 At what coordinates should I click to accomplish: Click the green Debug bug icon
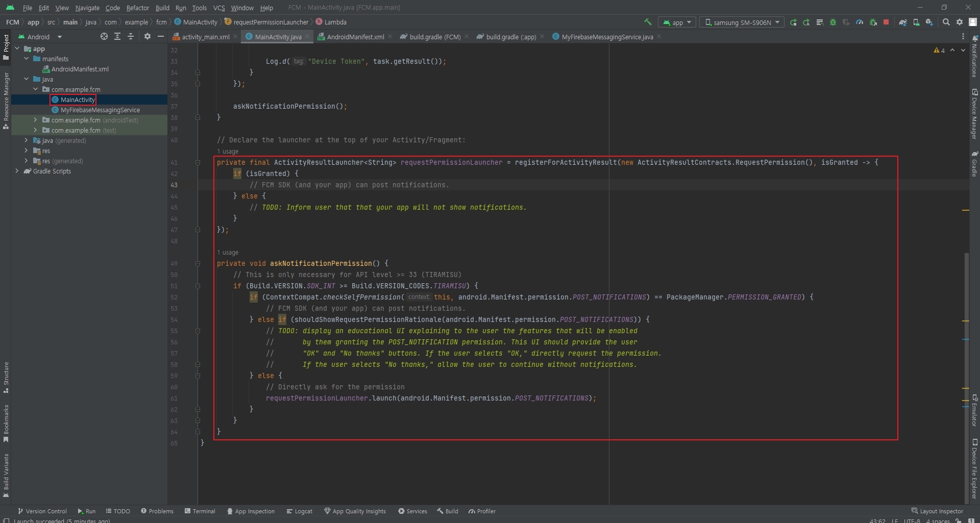[x=833, y=22]
